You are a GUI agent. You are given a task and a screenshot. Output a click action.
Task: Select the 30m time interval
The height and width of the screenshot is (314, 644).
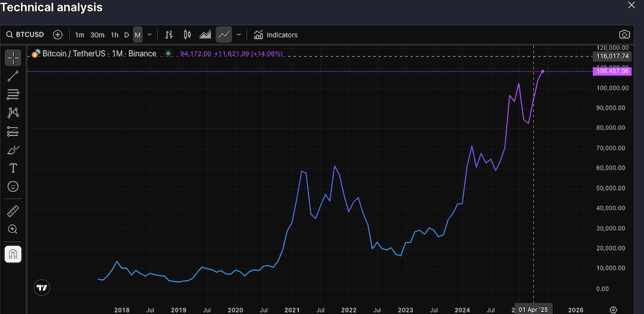[97, 35]
